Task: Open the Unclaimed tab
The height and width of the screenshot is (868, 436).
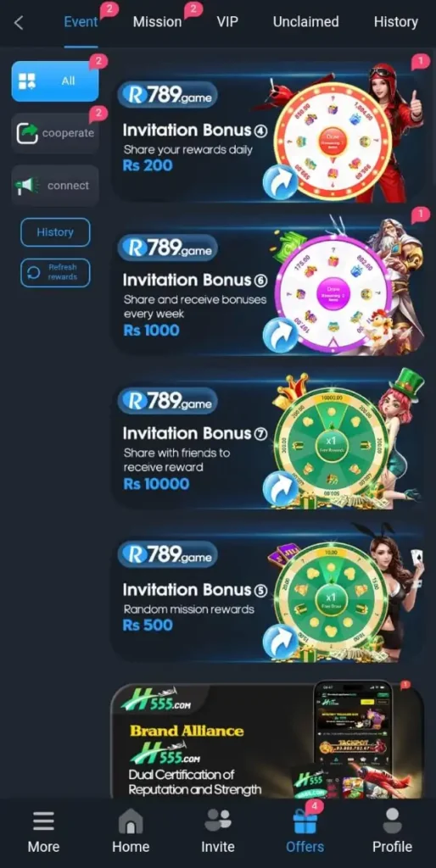Action: click(x=306, y=22)
